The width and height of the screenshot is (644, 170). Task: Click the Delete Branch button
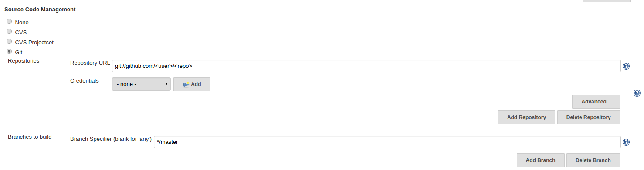[x=593, y=160]
